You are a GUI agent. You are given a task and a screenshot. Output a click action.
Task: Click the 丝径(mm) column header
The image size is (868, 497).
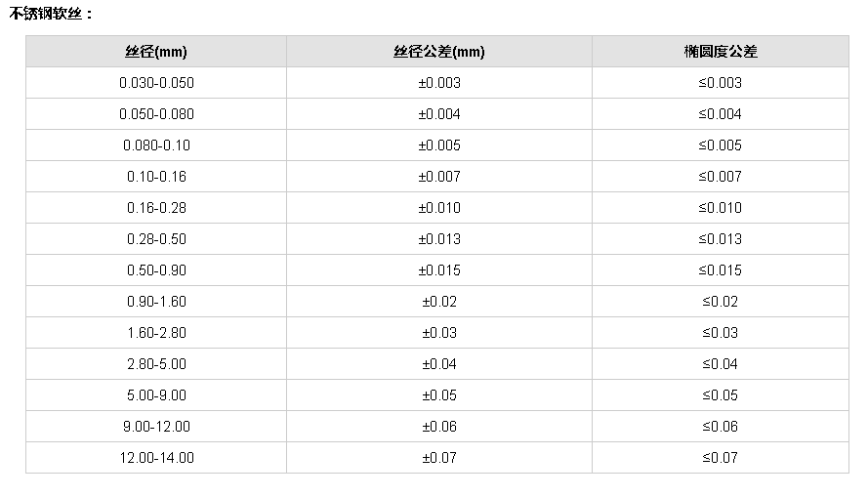(156, 52)
